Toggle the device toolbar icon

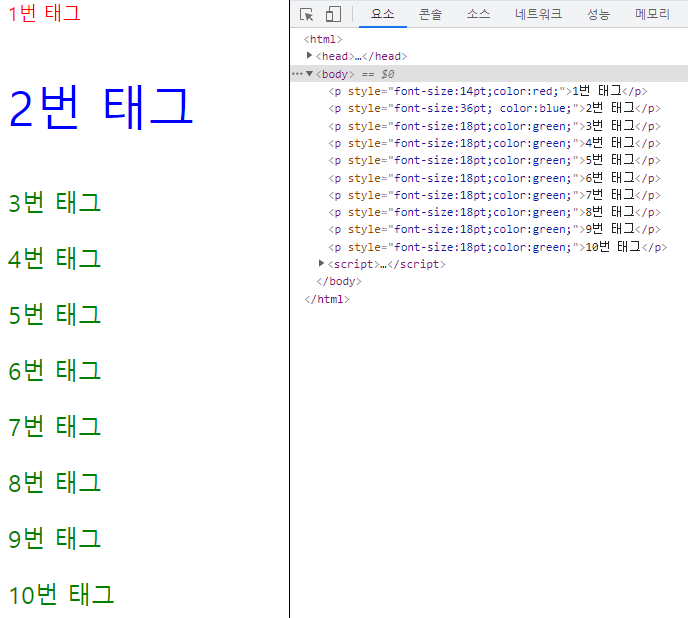(x=333, y=14)
